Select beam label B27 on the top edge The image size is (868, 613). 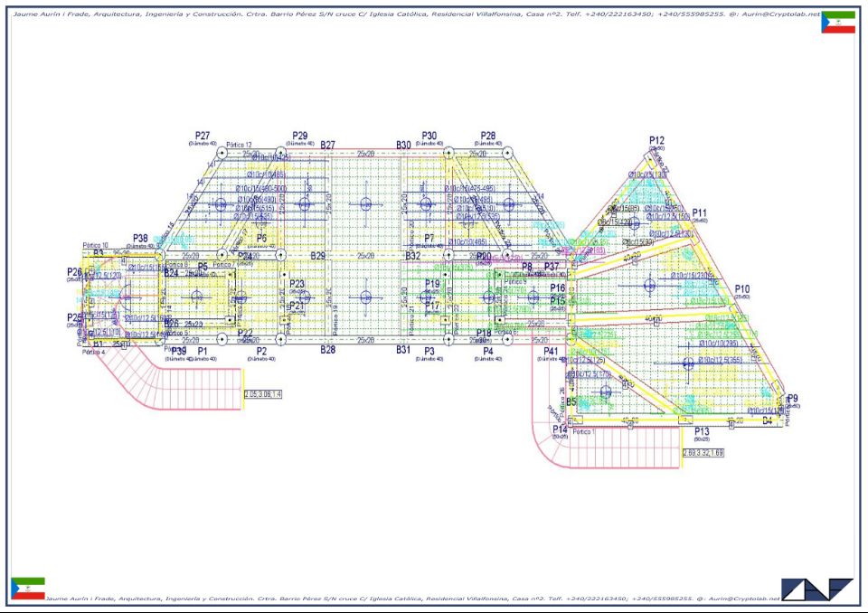tap(328, 145)
